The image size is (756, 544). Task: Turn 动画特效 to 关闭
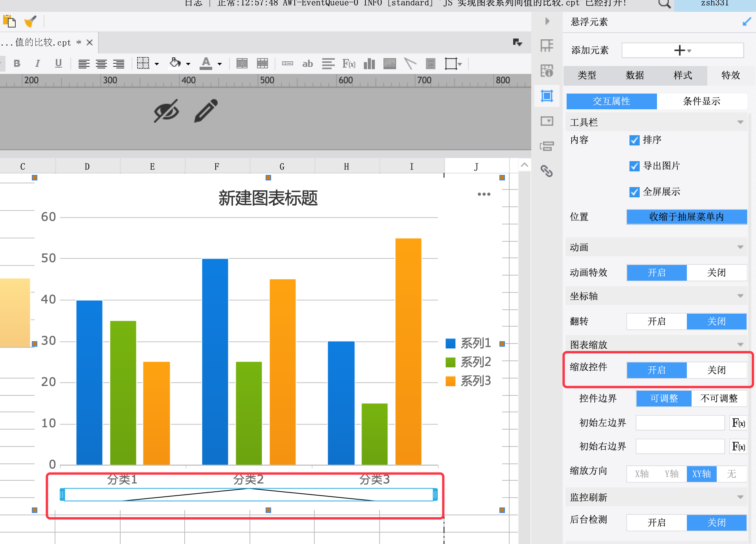coord(717,272)
